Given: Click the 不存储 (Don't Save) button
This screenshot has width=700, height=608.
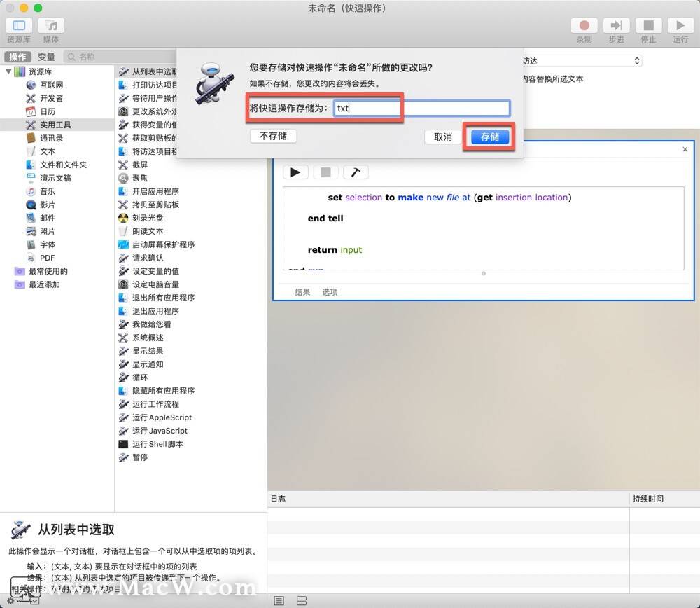Looking at the screenshot, I should pos(274,136).
